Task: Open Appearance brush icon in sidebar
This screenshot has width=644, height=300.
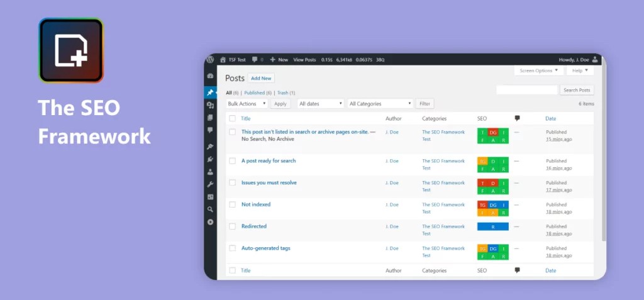Action: [x=210, y=147]
